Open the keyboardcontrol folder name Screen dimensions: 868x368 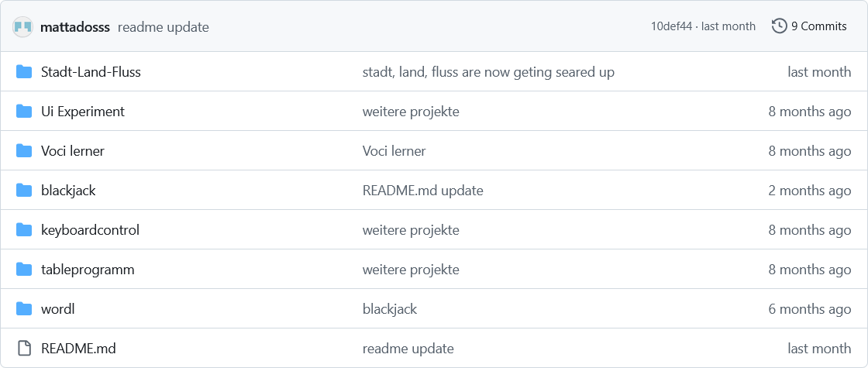pyautogui.click(x=90, y=229)
